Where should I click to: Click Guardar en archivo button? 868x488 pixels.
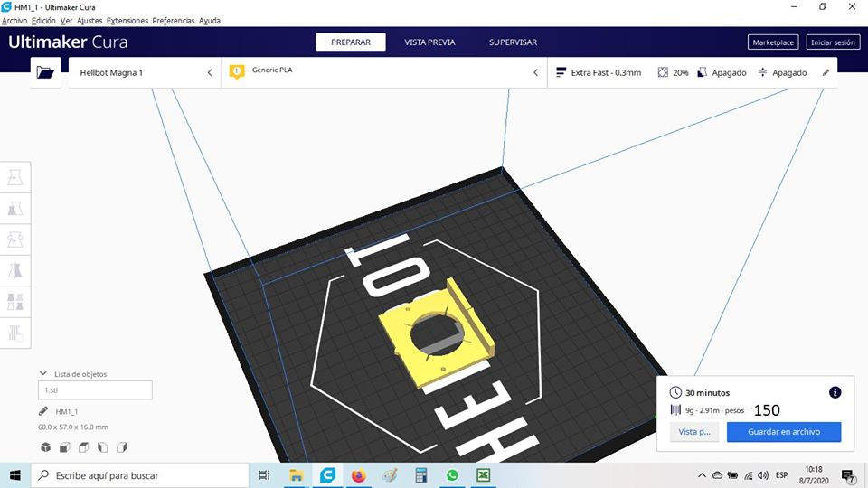pyautogui.click(x=784, y=432)
